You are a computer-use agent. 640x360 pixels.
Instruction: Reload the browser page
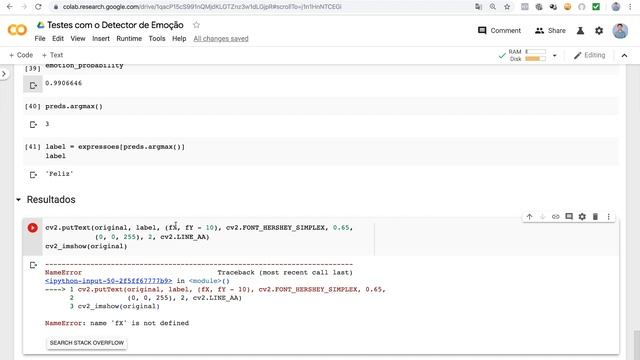point(38,7)
